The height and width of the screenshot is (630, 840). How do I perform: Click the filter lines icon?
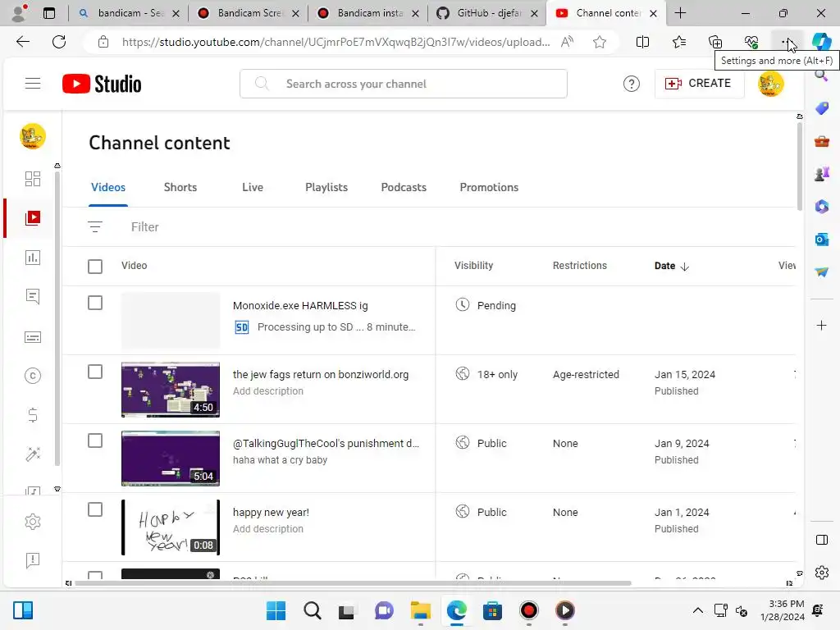tap(95, 227)
